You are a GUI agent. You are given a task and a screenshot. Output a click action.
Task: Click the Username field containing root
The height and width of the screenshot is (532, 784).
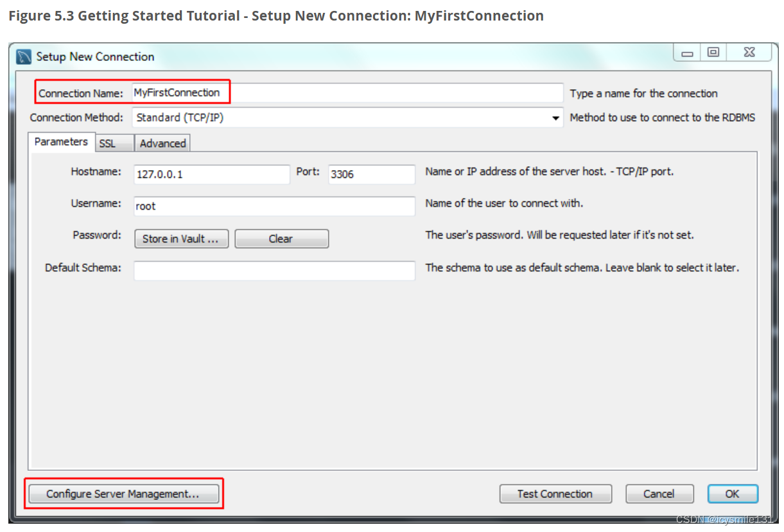click(x=274, y=206)
